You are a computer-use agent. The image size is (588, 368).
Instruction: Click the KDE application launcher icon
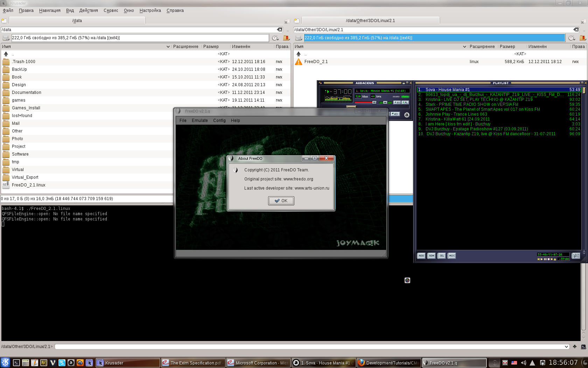pos(5,362)
